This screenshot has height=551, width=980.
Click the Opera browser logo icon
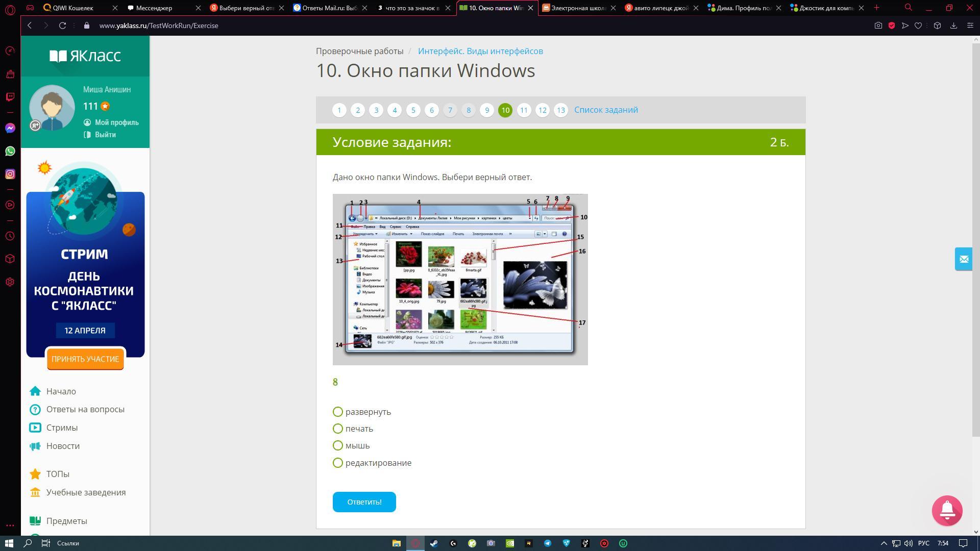click(10, 8)
